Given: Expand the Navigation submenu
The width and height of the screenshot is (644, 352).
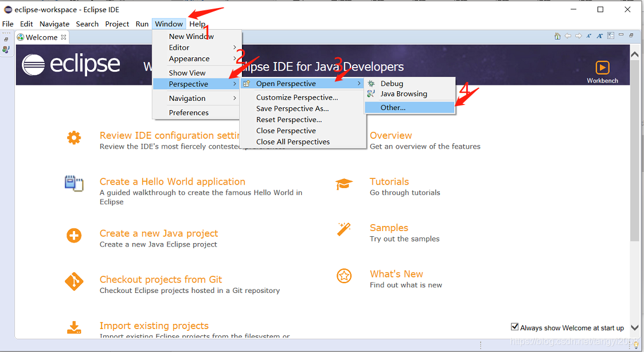Looking at the screenshot, I should pyautogui.click(x=235, y=98).
